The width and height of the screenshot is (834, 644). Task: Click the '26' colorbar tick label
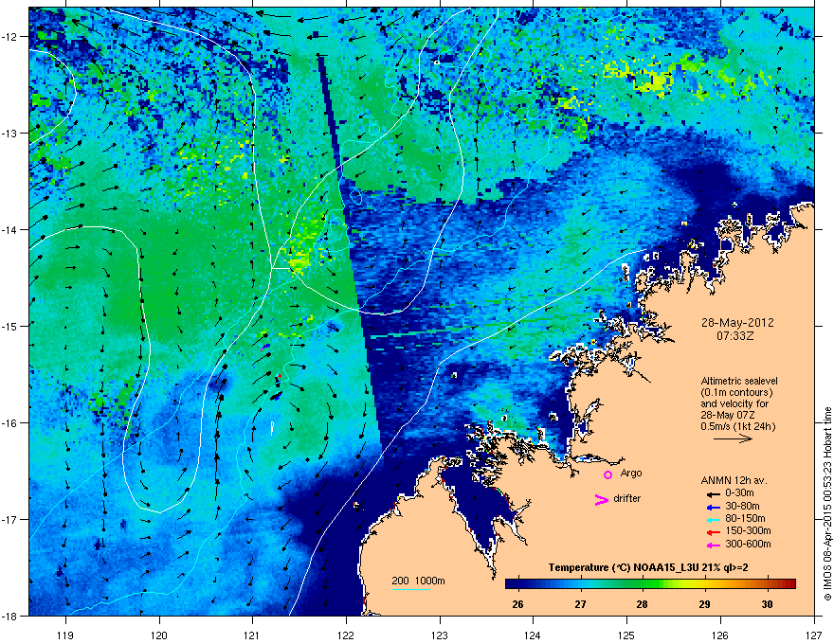517,604
